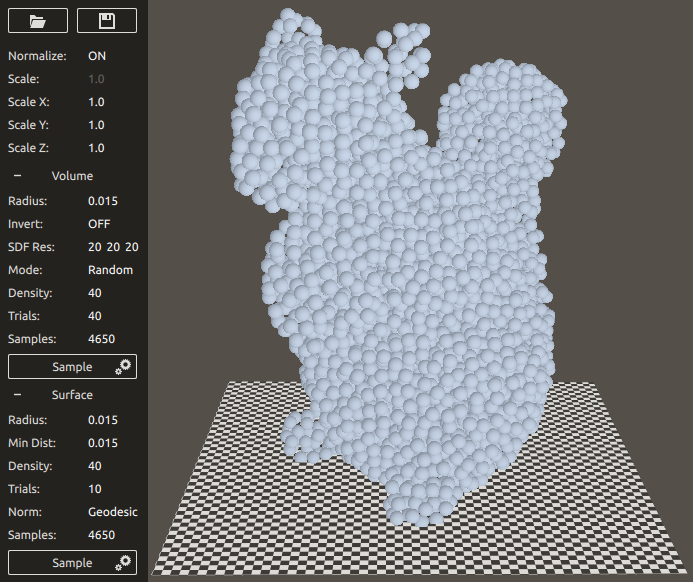This screenshot has height=582, width=693.
Task: Edit the Min Dist value
Action: coord(103,443)
